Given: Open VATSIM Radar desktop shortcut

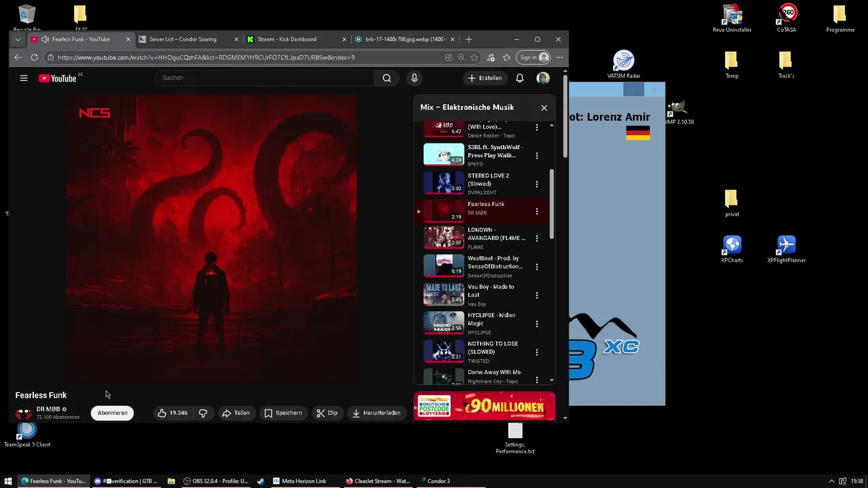Looking at the screenshot, I should tap(623, 64).
